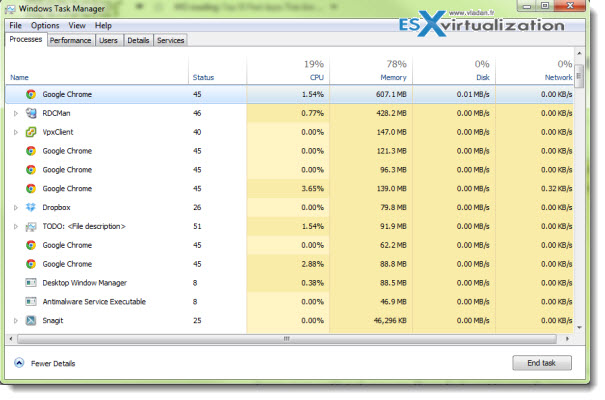Sort processes by Memory column
Image resolution: width=605 pixels, height=400 pixels.
[393, 78]
